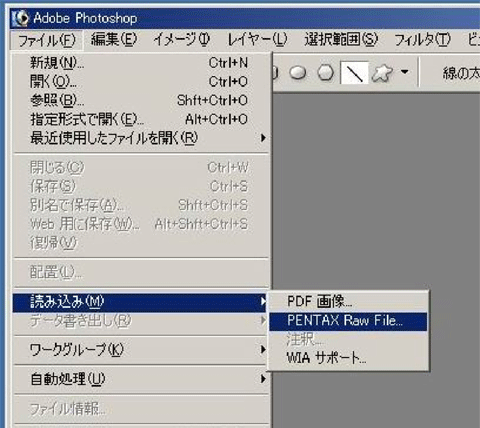Screen dimensions: 480x428
Task: Open the ファイル(F) menu
Action: click(46, 40)
